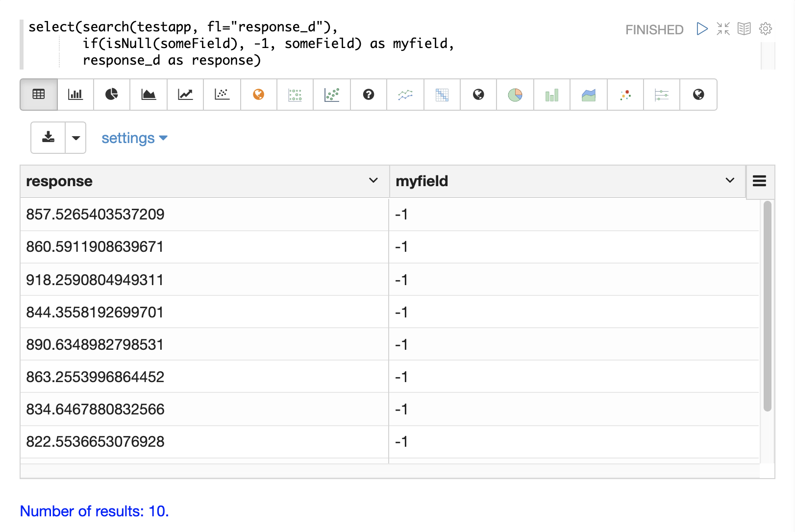Open the table hamburger grid menu
Screen dimensions: 795x532
(759, 181)
